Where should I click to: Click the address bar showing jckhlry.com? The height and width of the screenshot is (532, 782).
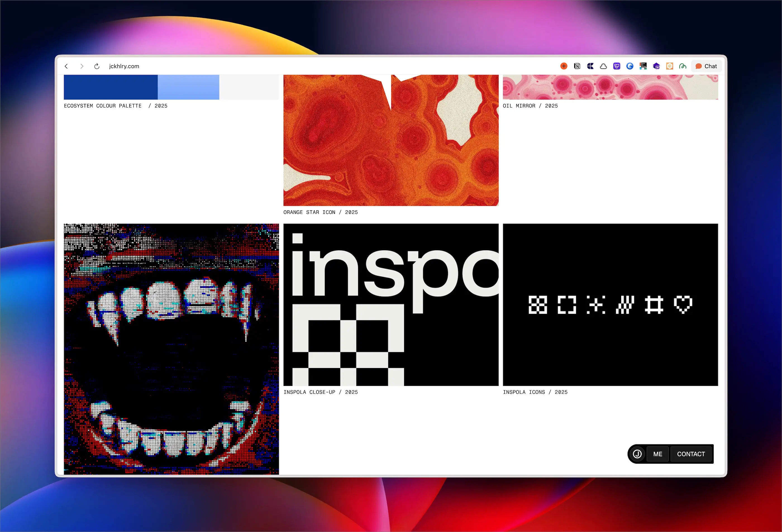pyautogui.click(x=124, y=66)
